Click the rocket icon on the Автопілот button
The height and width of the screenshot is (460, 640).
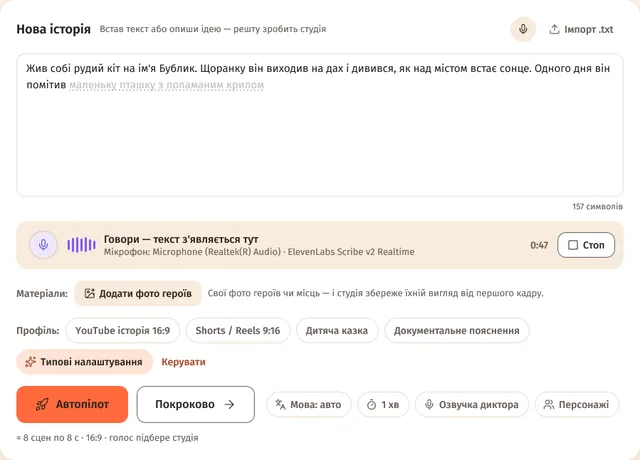[x=42, y=404]
